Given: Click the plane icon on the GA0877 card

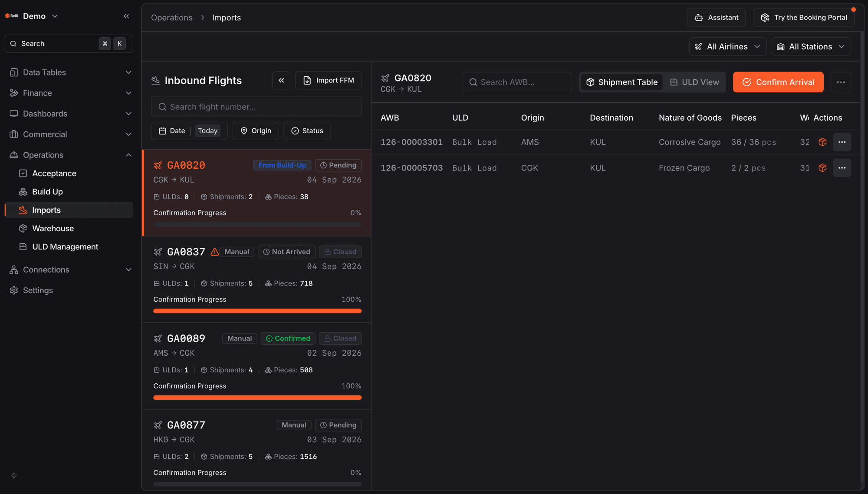Looking at the screenshot, I should (158, 425).
